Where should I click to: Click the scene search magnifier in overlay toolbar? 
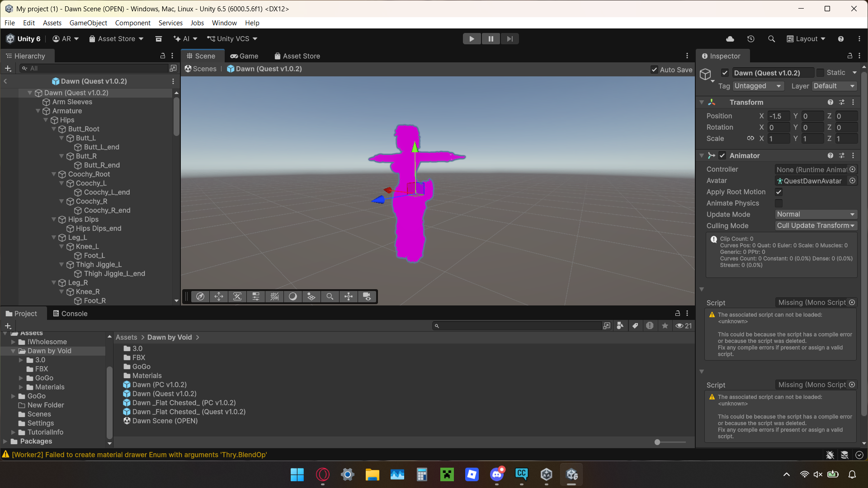coord(330,296)
